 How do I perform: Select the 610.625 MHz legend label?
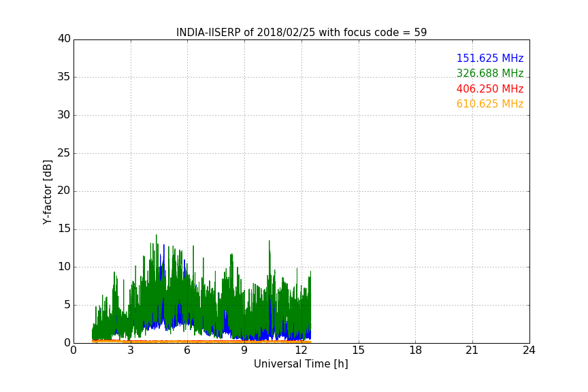click(490, 104)
